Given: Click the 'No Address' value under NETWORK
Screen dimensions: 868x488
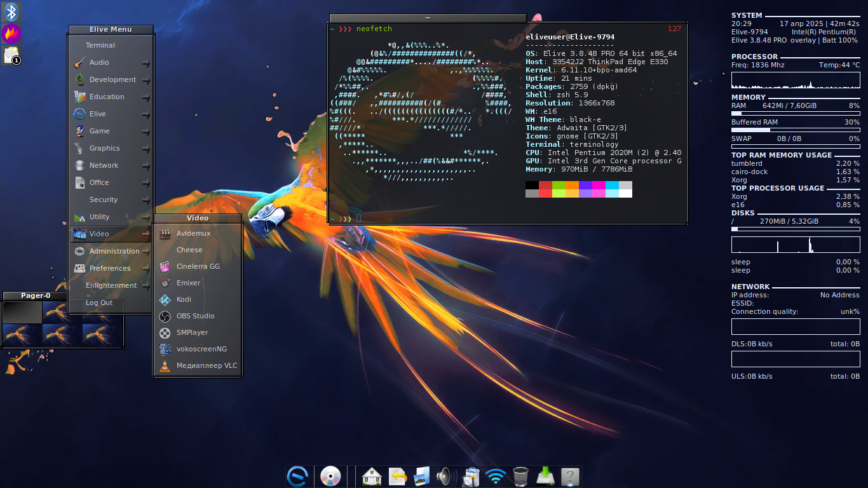Looking at the screenshot, I should click(840, 295).
